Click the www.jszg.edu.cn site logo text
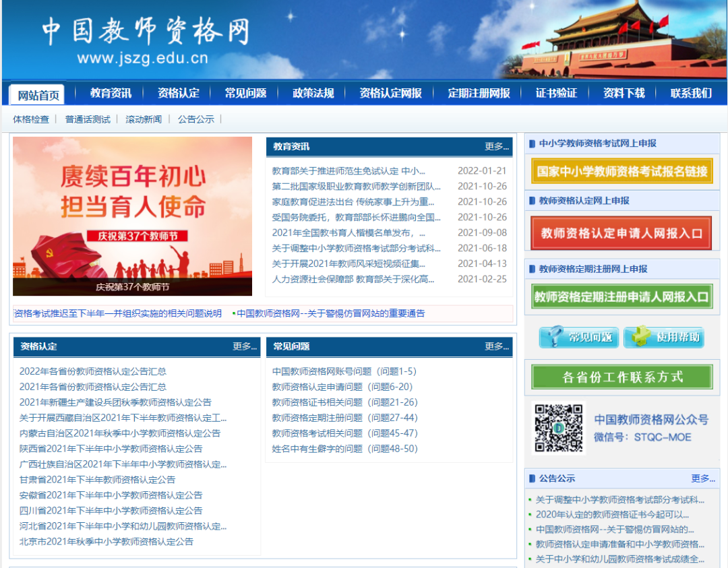728x568 pixels. [x=142, y=58]
